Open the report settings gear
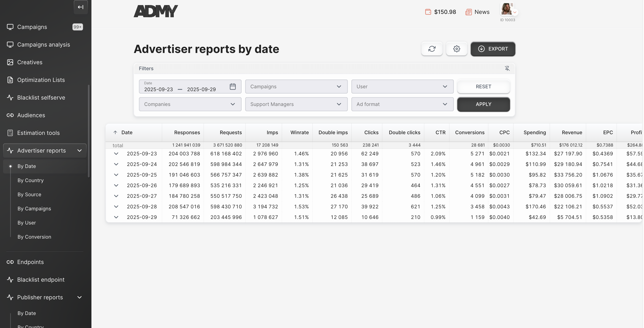Image resolution: width=644 pixels, height=328 pixels. [457, 49]
